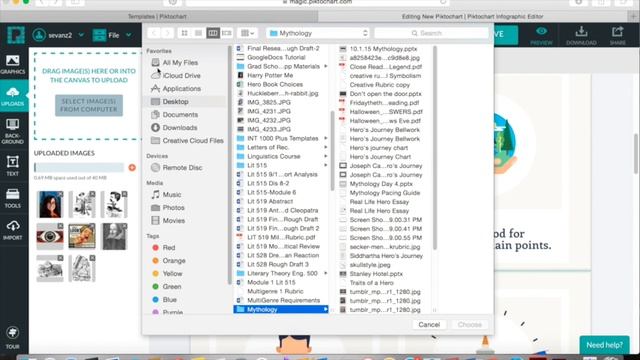Viewport: 640px width, 360px height.
Task: Open Movies under Media
Action: tap(173, 221)
